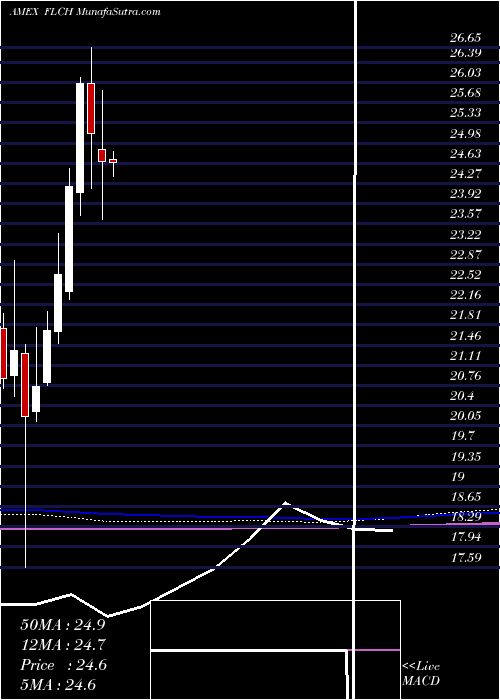Click the 5MA : 24.6 readout
This screenshot has width=500, height=700.
point(58,685)
